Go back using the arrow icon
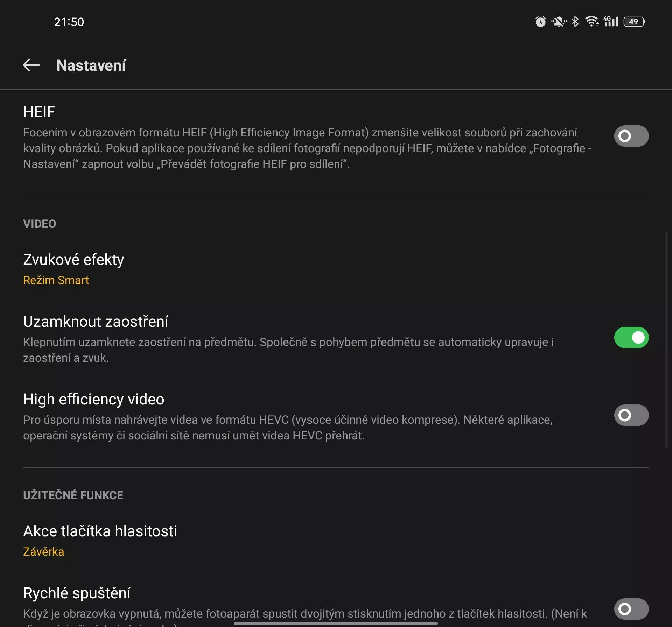The width and height of the screenshot is (672, 627). pos(31,65)
